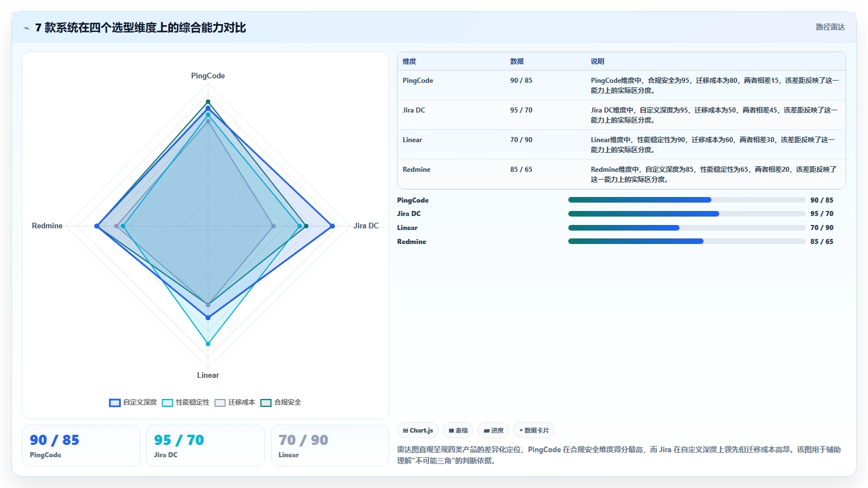The width and height of the screenshot is (868, 488).
Task: Click the 自定义深度 legend label
Action: coord(140,402)
